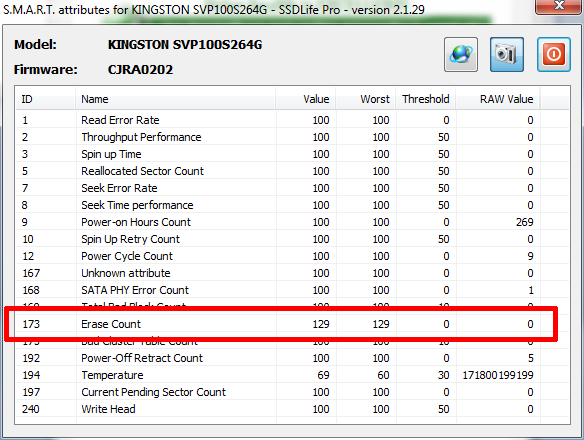Sort by the RAW Value column header
The image size is (584, 440).
[x=498, y=99]
